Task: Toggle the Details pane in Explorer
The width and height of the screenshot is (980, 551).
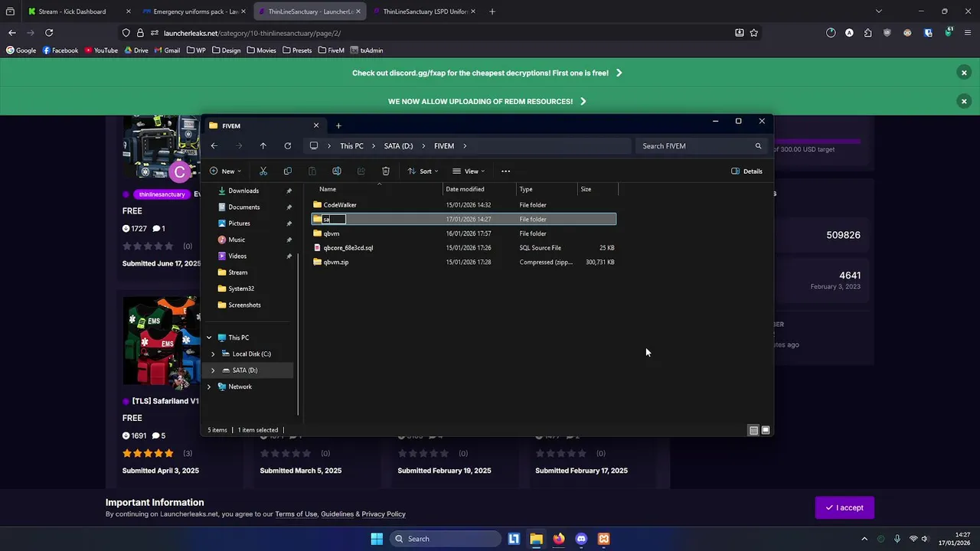Action: pyautogui.click(x=746, y=171)
